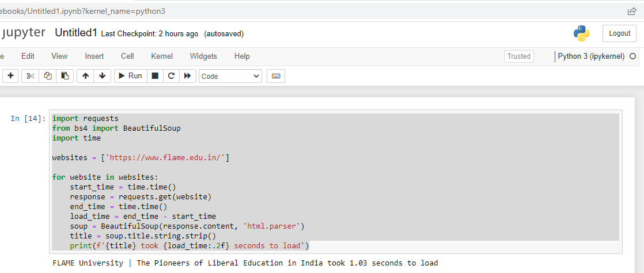
Task: Paste cells below using clipboard icon
Action: click(x=65, y=75)
